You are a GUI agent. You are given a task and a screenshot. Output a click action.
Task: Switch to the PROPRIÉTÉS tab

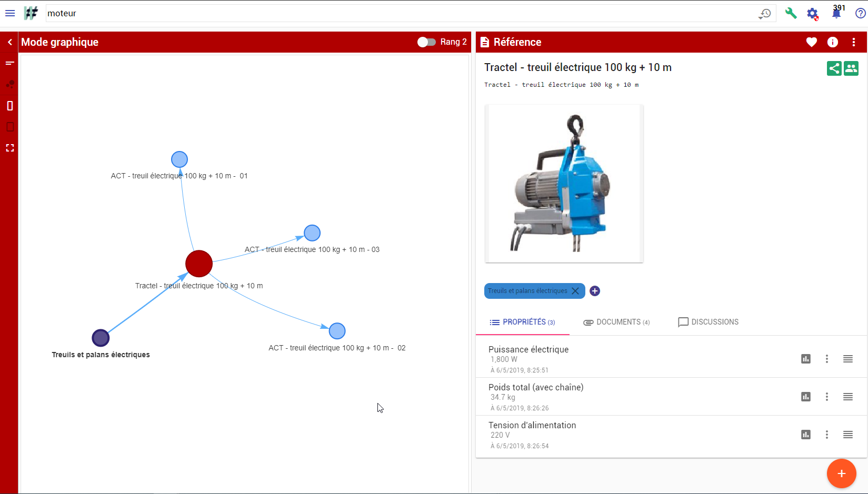click(523, 322)
